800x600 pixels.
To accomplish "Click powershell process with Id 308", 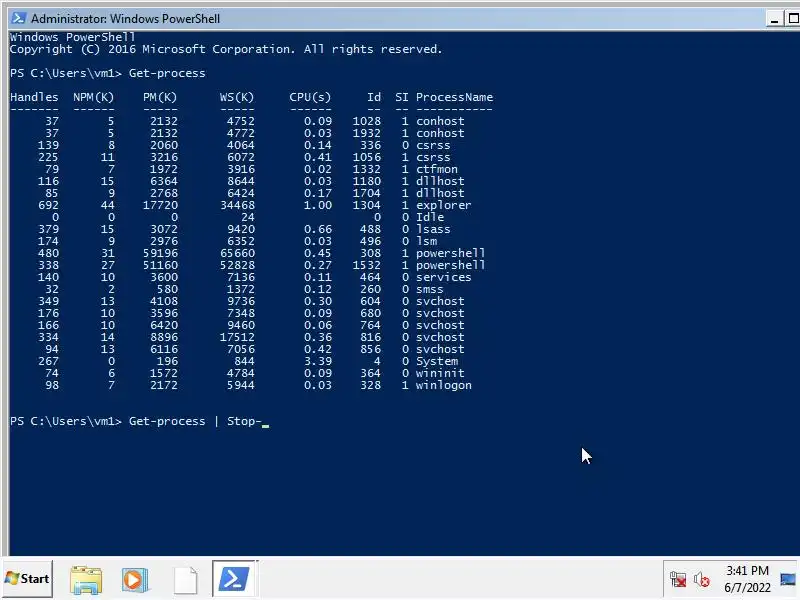I will point(450,253).
